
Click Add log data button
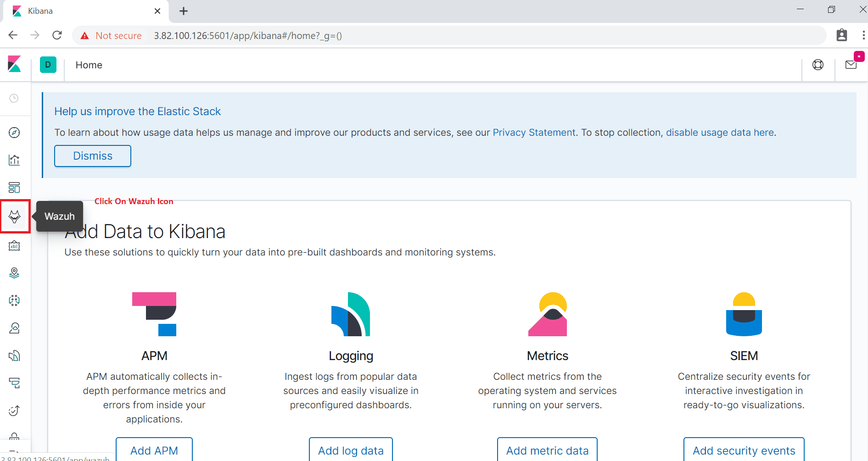coord(351,450)
